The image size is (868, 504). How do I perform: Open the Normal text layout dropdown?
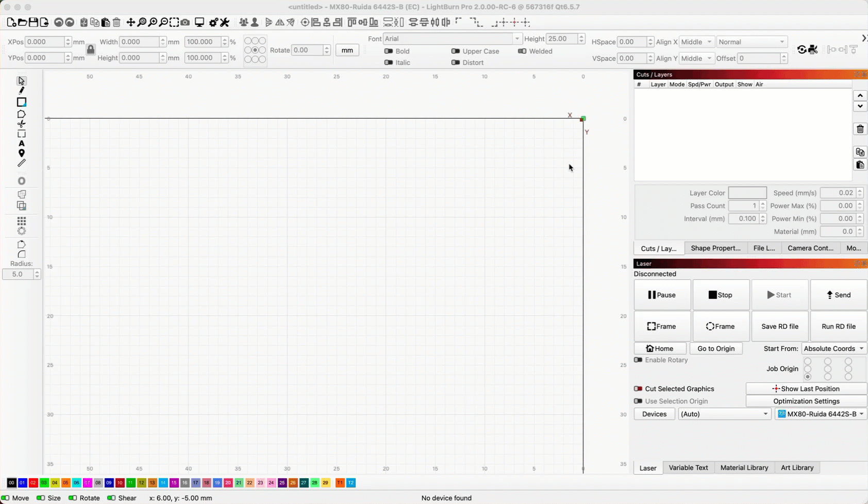752,42
